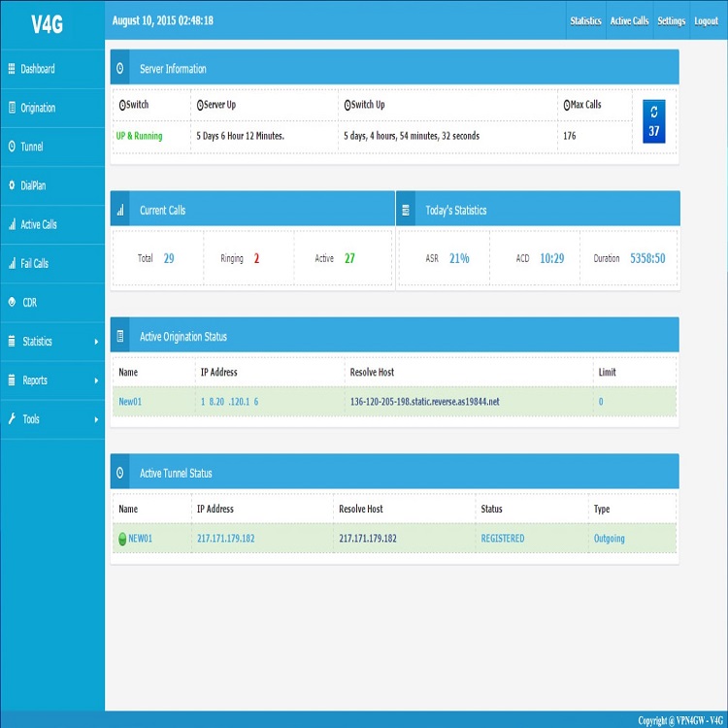Click the green status icon beside NEW01
Viewport: 728px width, 728px height.
click(x=122, y=539)
